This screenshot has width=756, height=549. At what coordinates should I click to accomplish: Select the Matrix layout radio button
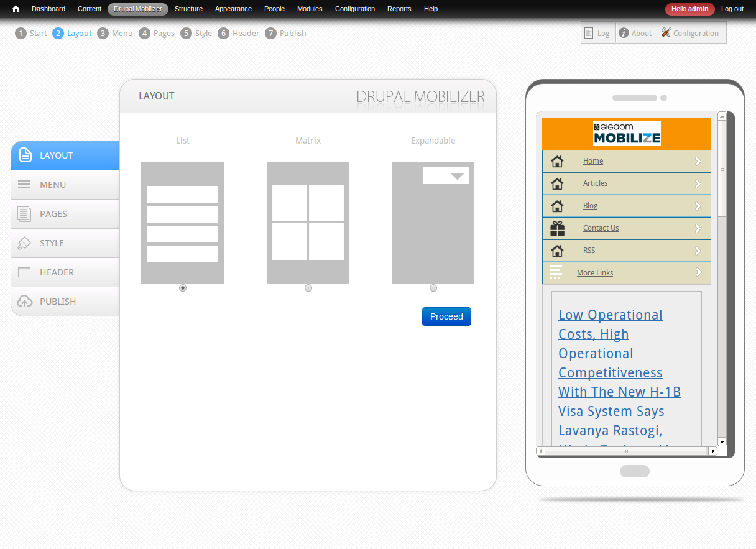pyautogui.click(x=308, y=287)
